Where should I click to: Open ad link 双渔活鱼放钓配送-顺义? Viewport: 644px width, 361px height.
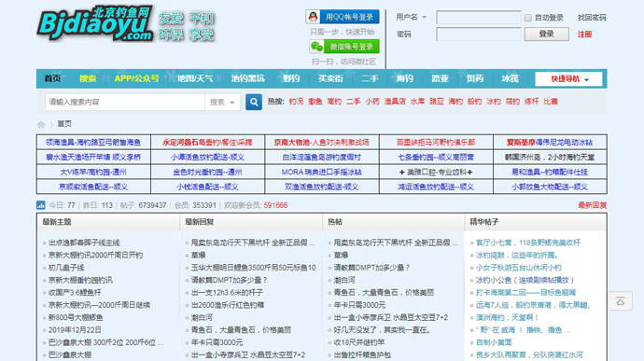(x=322, y=187)
